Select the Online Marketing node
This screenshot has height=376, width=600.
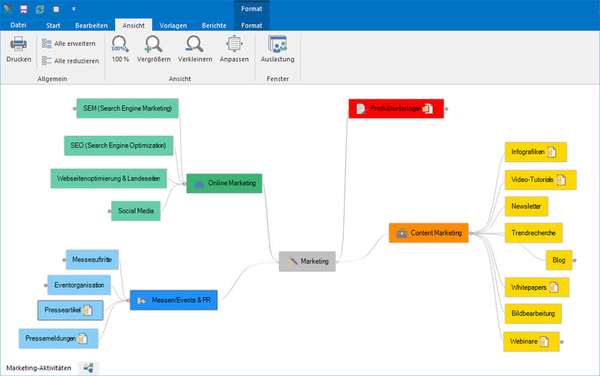point(224,184)
